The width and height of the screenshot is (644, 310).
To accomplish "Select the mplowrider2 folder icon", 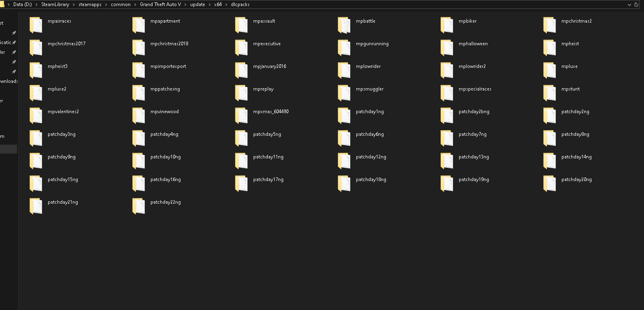I will point(447,70).
